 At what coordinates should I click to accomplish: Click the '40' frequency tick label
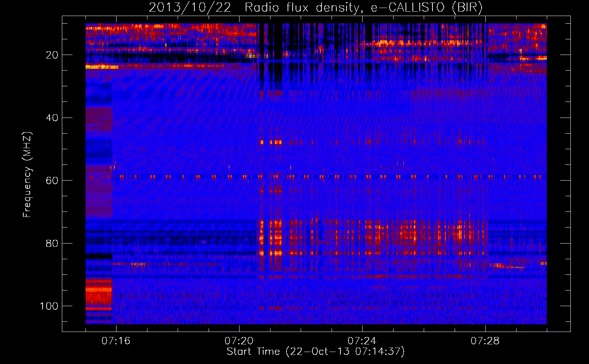[52, 118]
